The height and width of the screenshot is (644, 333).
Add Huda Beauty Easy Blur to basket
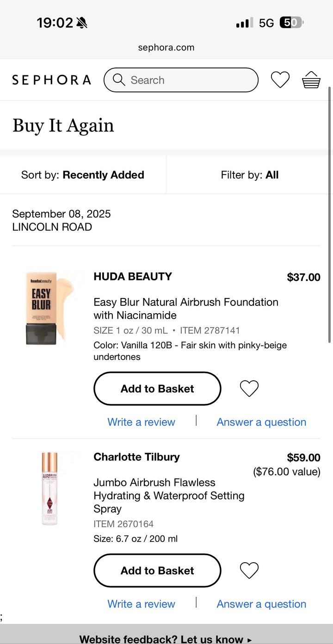tap(157, 389)
